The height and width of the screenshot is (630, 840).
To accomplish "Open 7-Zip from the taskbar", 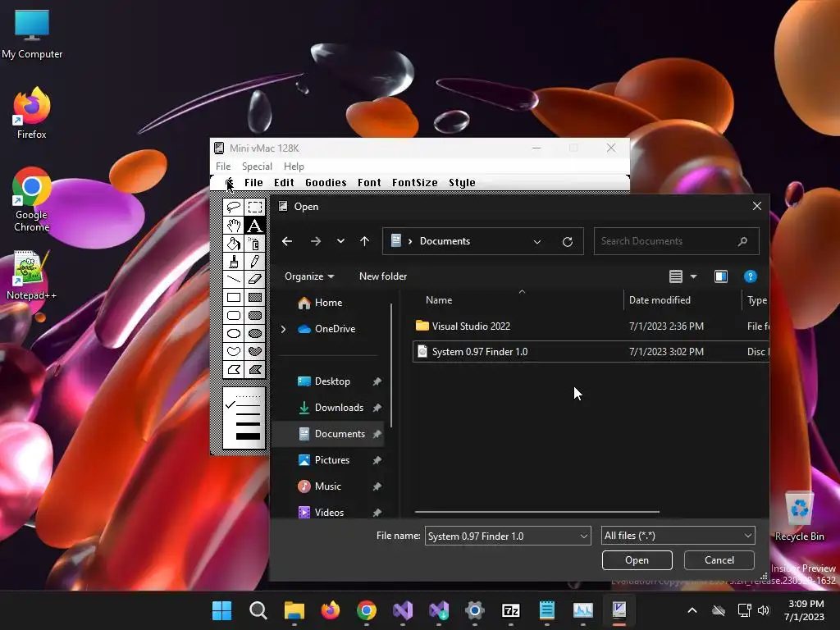I will click(510, 610).
